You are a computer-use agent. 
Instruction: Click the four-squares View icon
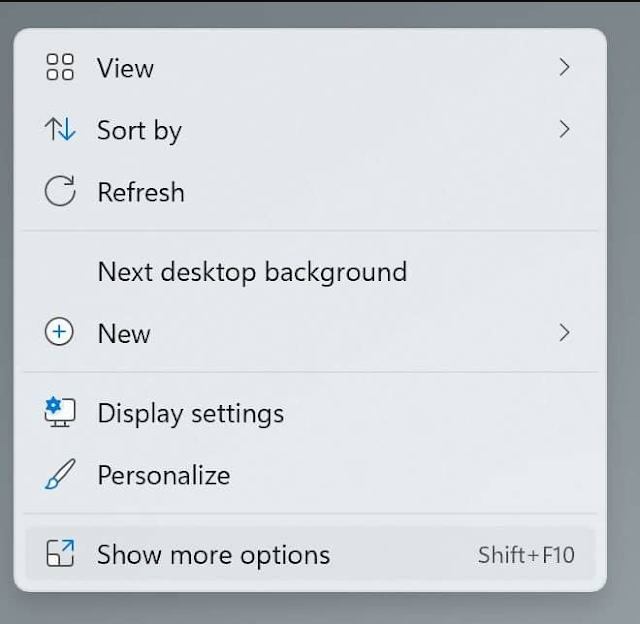[60, 67]
